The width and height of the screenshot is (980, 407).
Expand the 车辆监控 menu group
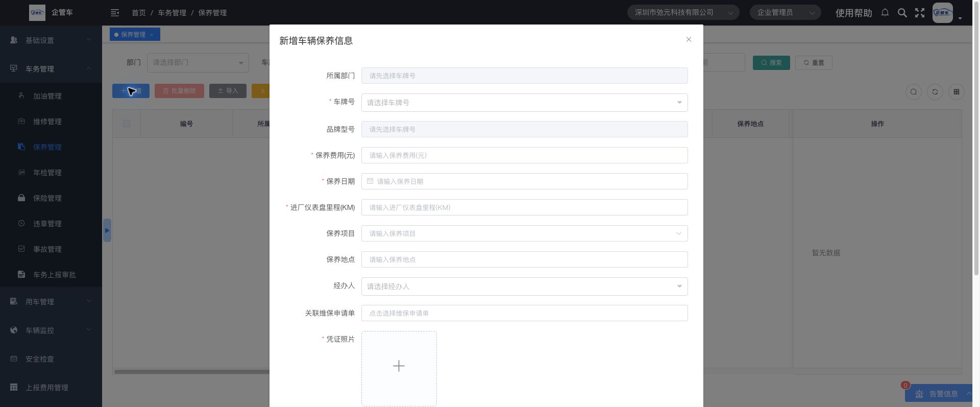tap(51, 330)
